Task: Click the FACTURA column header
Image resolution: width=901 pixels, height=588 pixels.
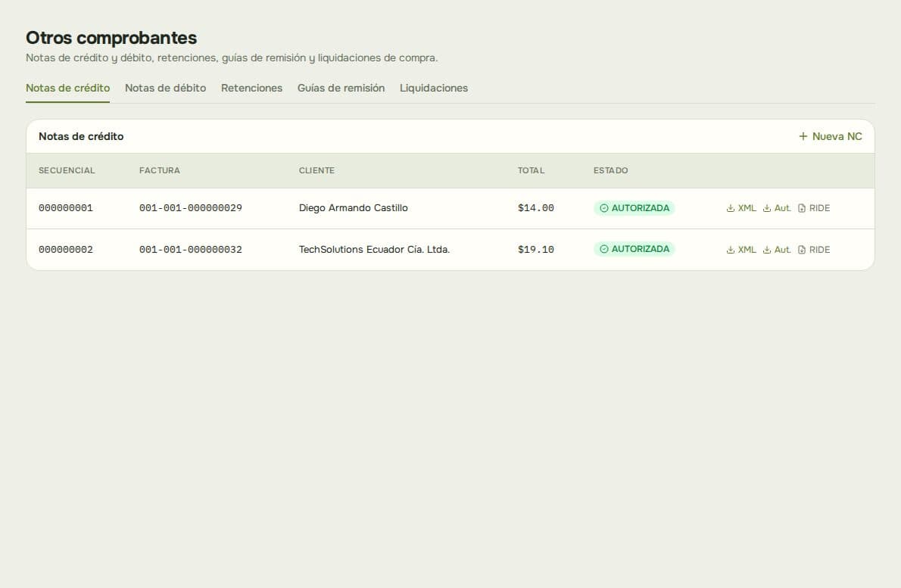Action: [160, 170]
